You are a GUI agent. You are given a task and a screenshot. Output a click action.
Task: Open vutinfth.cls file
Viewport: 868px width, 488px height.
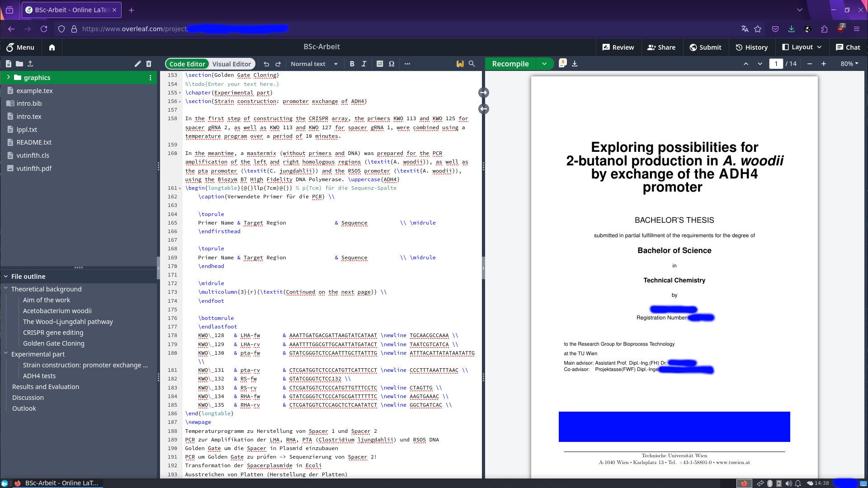pyautogui.click(x=33, y=155)
